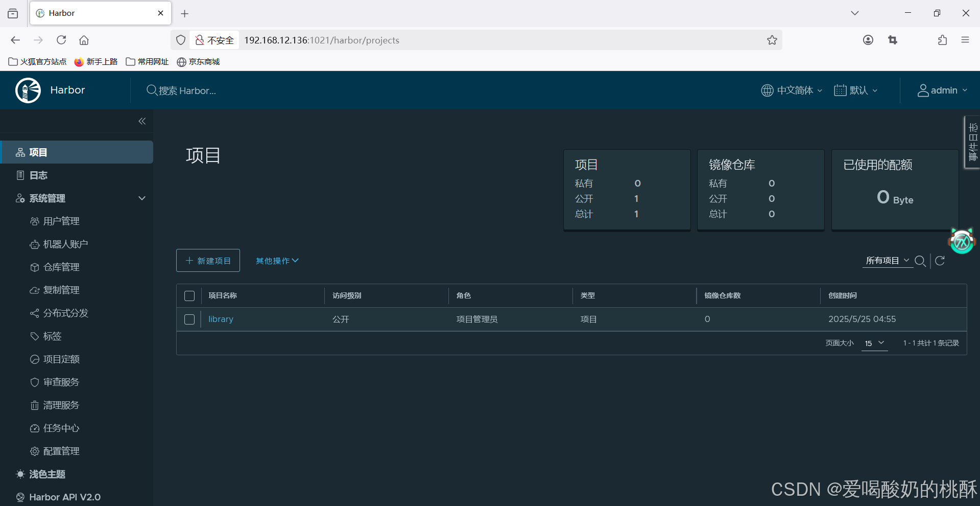Open admin user menu
Image resolution: width=980 pixels, height=506 pixels.
[942, 90]
